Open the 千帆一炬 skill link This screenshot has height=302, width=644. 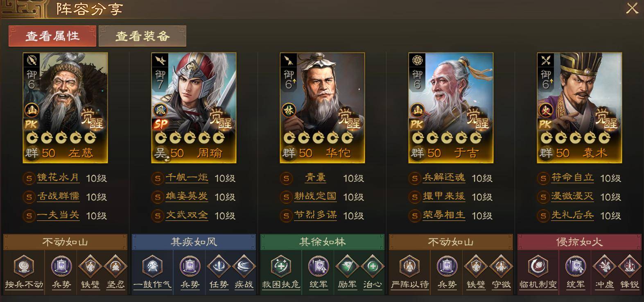(187, 178)
